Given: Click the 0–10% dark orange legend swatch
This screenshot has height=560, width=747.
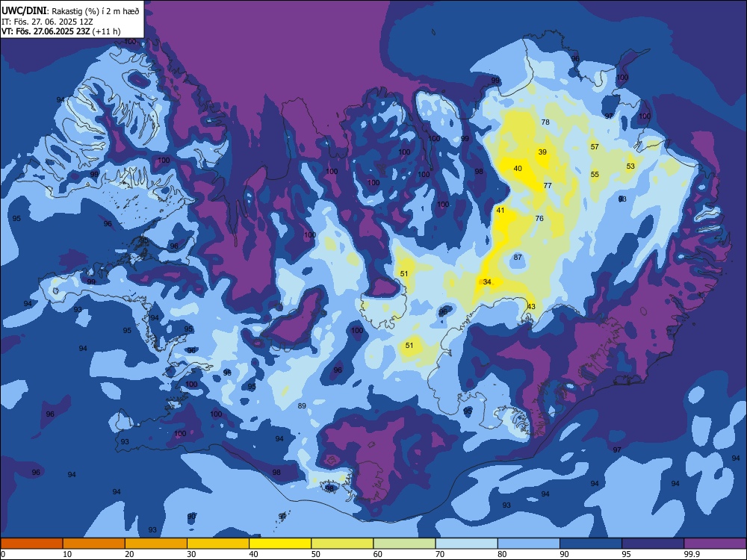Looking at the screenshot, I should point(31,544).
